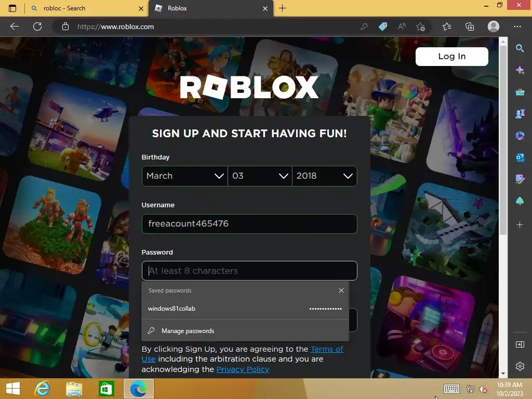Click the address bar URL
532x399 pixels.
pos(116,26)
